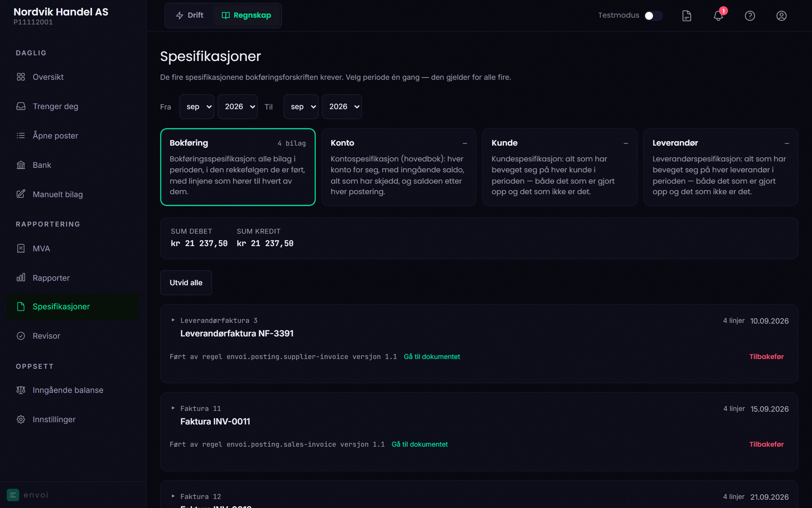
Task: Select the Bokføring specification card
Action: click(238, 167)
